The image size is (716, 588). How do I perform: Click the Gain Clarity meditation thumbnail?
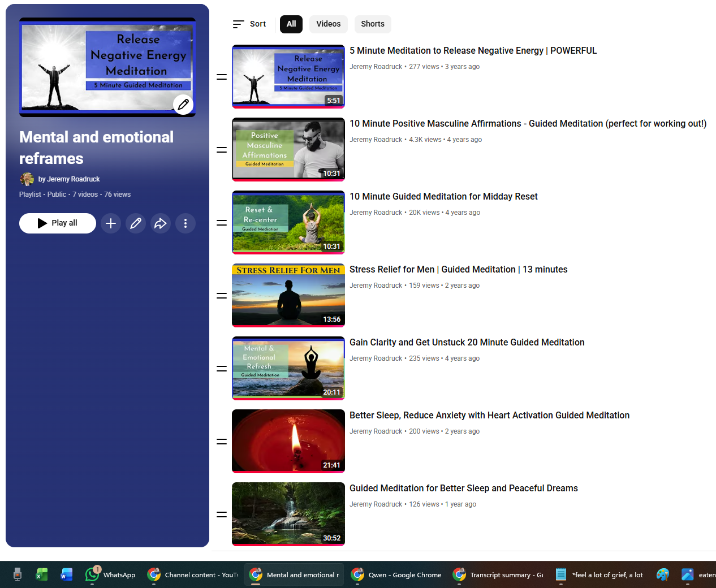[288, 368]
